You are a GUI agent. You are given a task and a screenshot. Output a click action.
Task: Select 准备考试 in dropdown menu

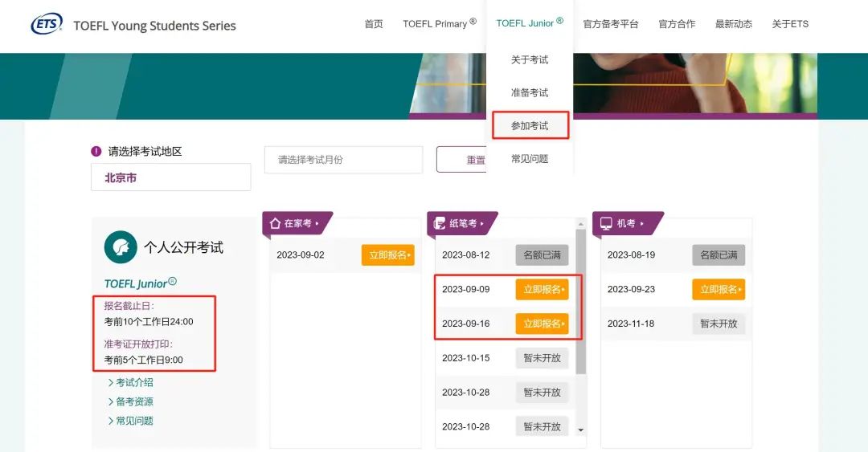point(530,92)
